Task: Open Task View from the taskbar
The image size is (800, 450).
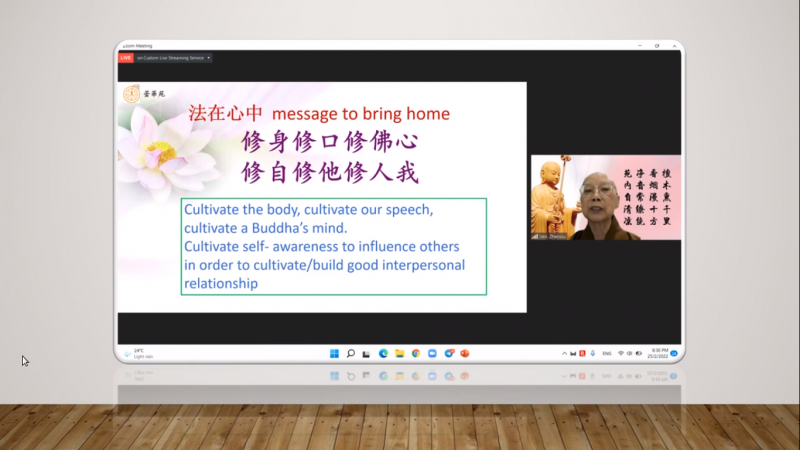Action: pyautogui.click(x=366, y=353)
